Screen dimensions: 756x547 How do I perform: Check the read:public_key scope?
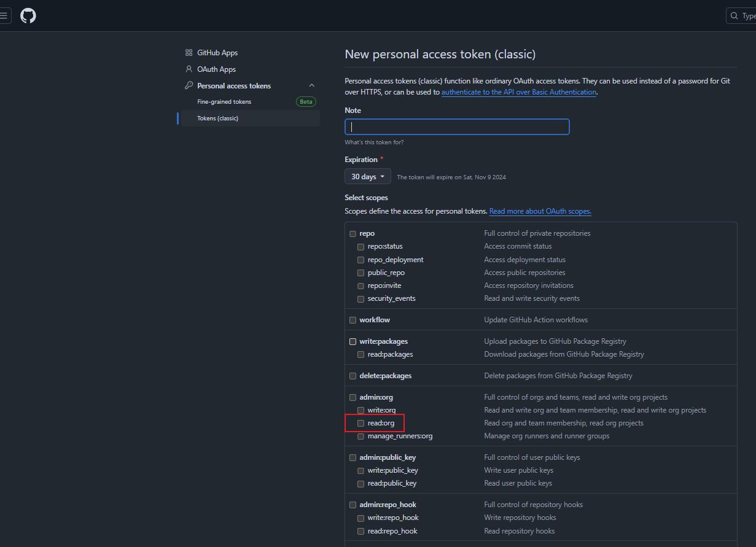361,484
